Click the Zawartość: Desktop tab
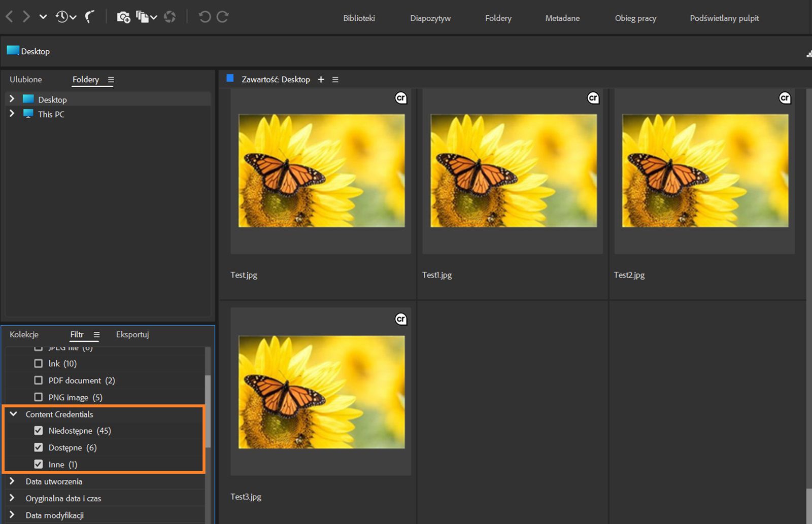The width and height of the screenshot is (812, 524). (x=276, y=79)
